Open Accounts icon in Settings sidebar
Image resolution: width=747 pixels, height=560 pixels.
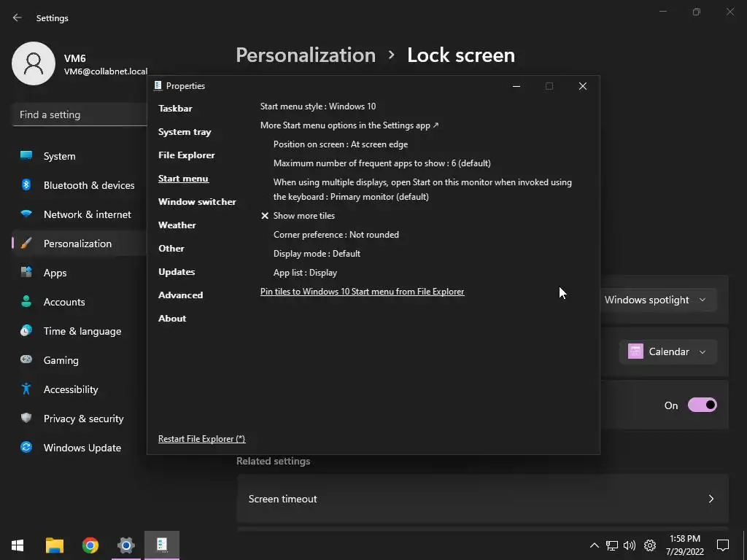[x=26, y=301]
